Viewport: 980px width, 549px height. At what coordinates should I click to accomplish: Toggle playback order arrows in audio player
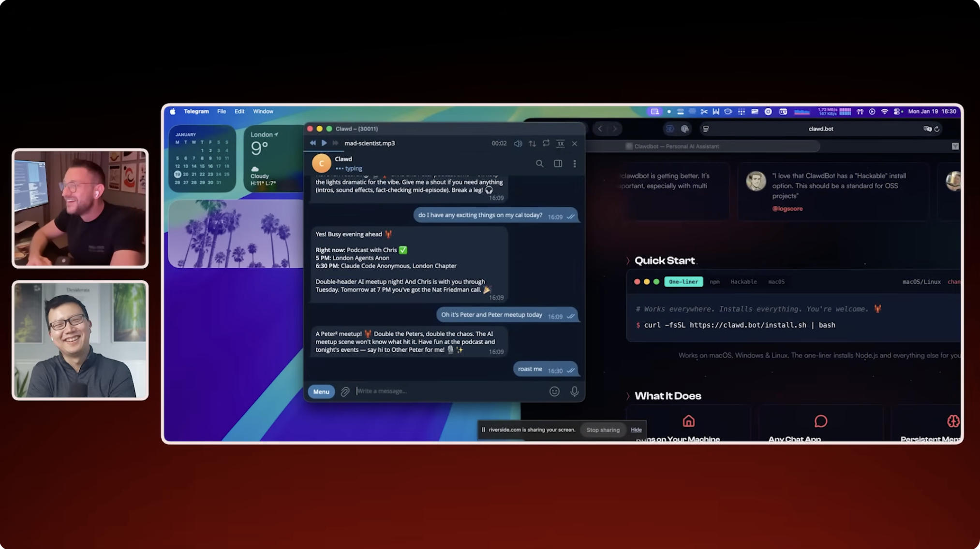pyautogui.click(x=532, y=144)
